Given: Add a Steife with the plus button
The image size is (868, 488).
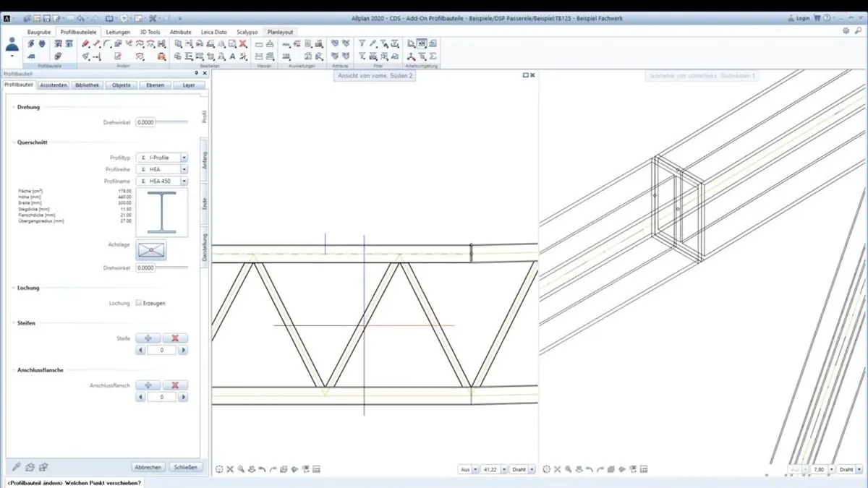Looking at the screenshot, I should tap(148, 338).
